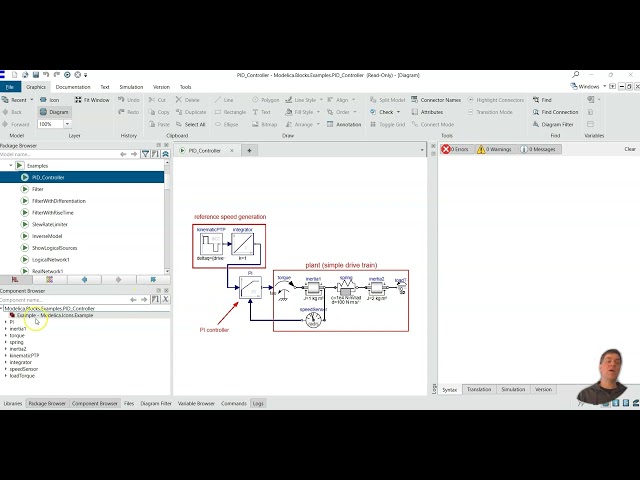
Task: Open the tab list dropdown arrow
Action: point(422,151)
